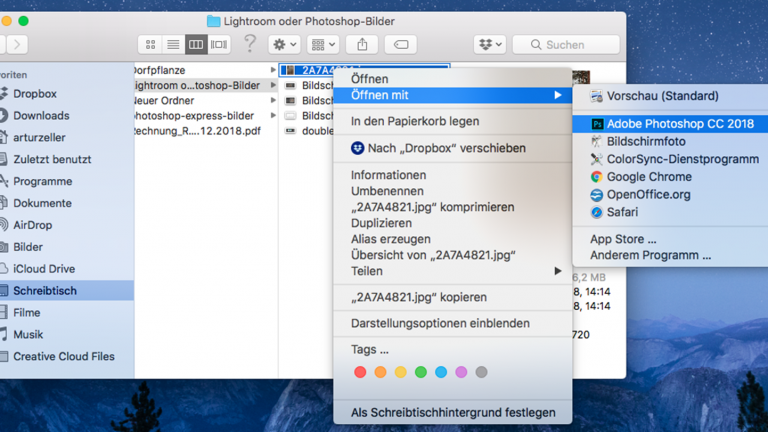Pick Safari in the Öffnen mit submenu
The height and width of the screenshot is (432, 768).
pyautogui.click(x=621, y=212)
